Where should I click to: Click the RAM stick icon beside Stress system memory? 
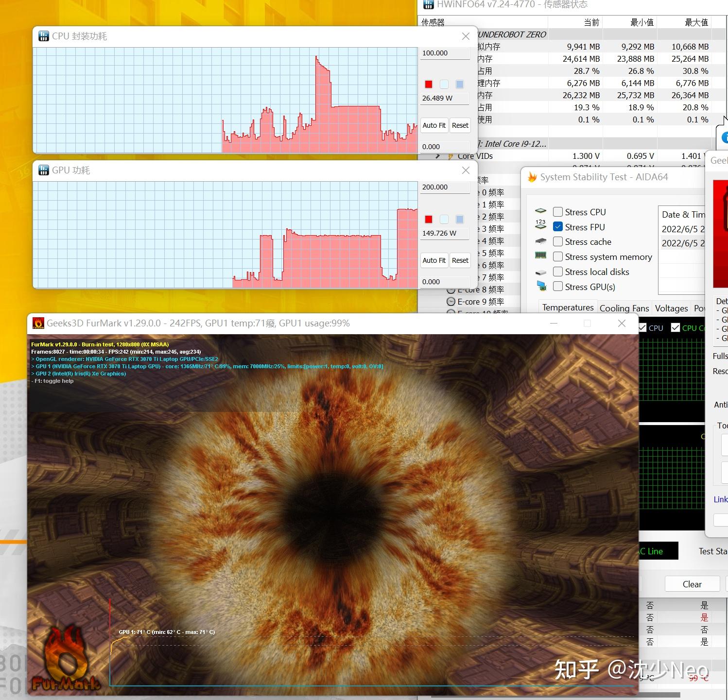(541, 256)
